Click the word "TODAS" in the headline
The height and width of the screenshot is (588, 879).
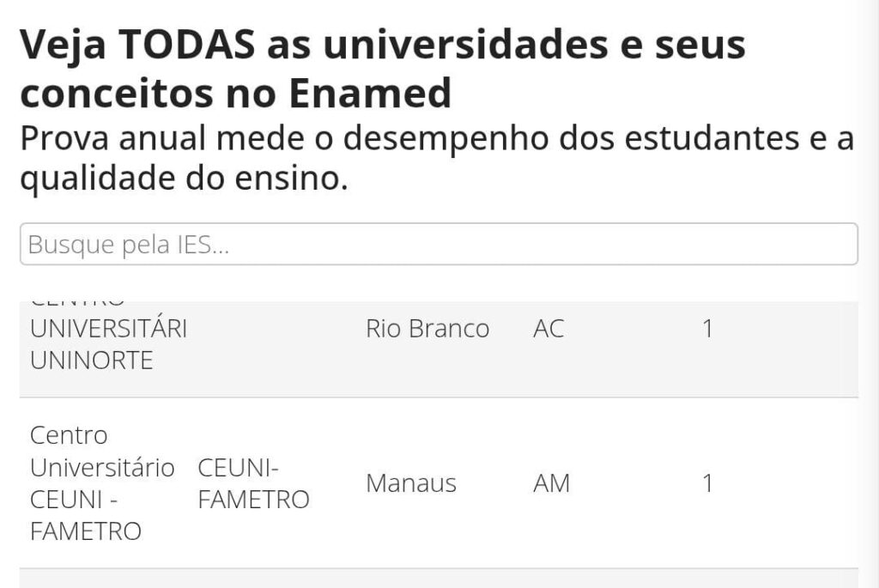tap(186, 45)
